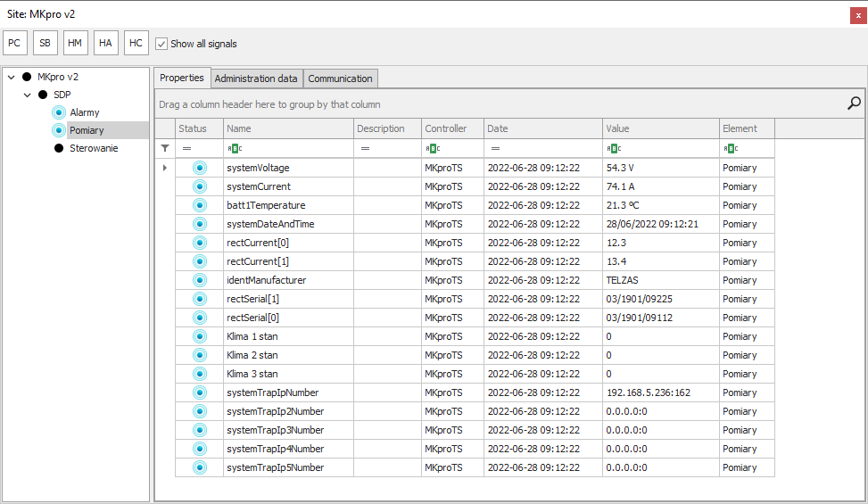Click the black dot icon beside Sterowanie
This screenshot has height=504, width=868.
(x=59, y=148)
